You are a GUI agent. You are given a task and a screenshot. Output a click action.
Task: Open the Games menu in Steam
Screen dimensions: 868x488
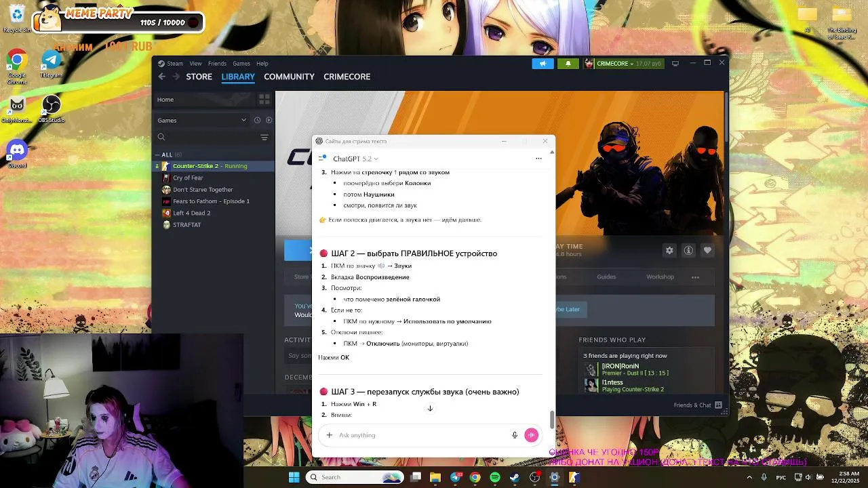[x=241, y=64]
